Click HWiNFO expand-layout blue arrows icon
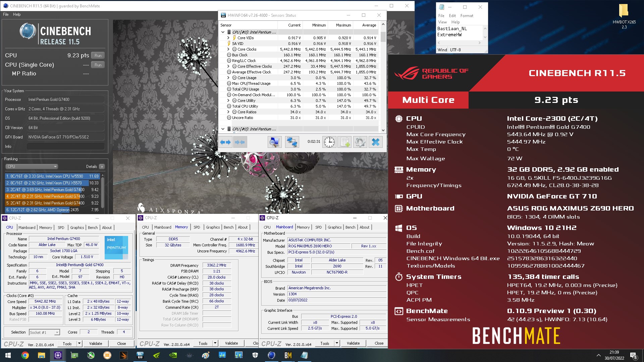This screenshot has width=644, height=362. tap(225, 142)
